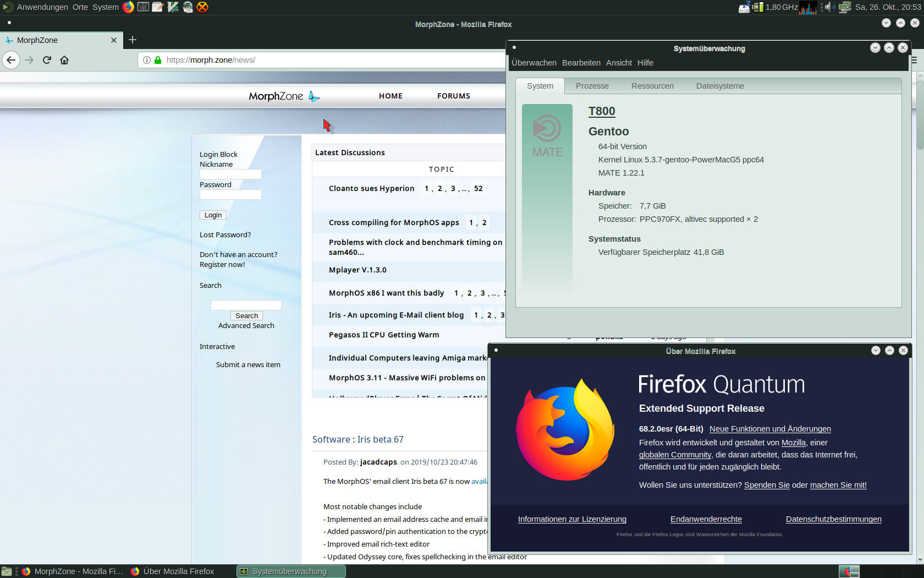Screen dimensions: 924x578
Task: Open the Ansicht menu
Action: [619, 63]
